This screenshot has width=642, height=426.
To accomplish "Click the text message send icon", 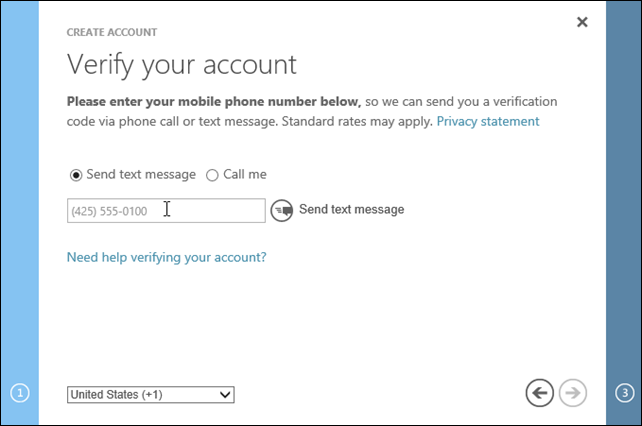I will (x=281, y=210).
